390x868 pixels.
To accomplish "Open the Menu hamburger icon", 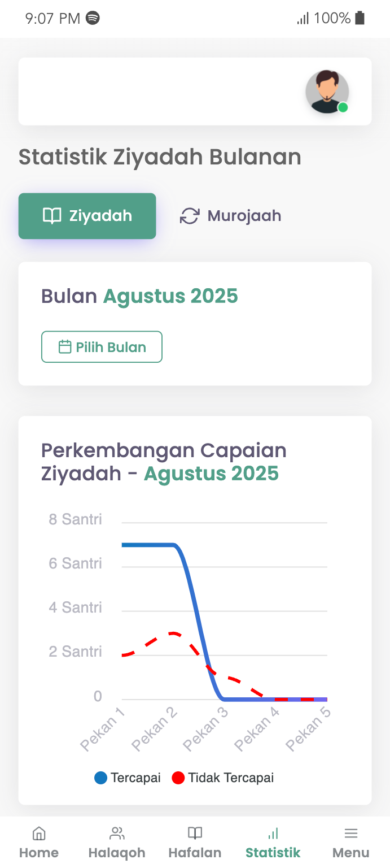I will click(350, 832).
